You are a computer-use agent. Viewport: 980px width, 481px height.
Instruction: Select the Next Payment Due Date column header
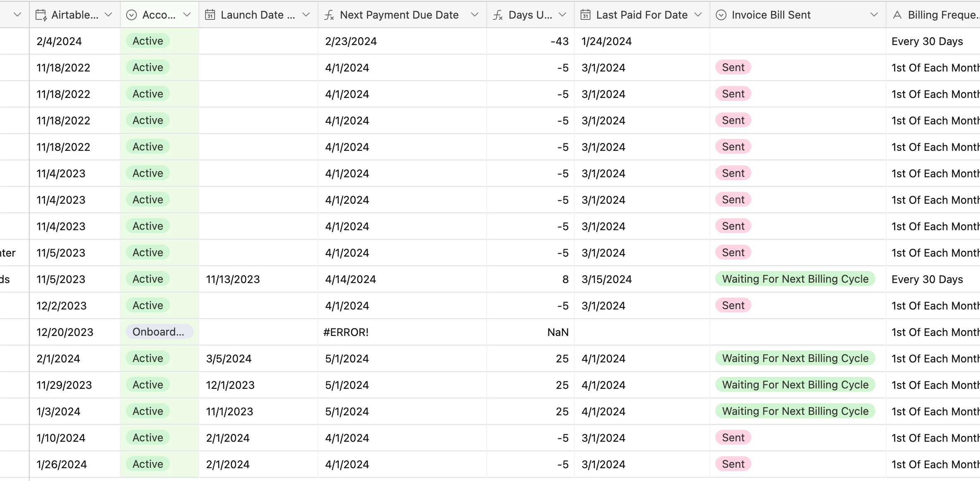point(399,15)
